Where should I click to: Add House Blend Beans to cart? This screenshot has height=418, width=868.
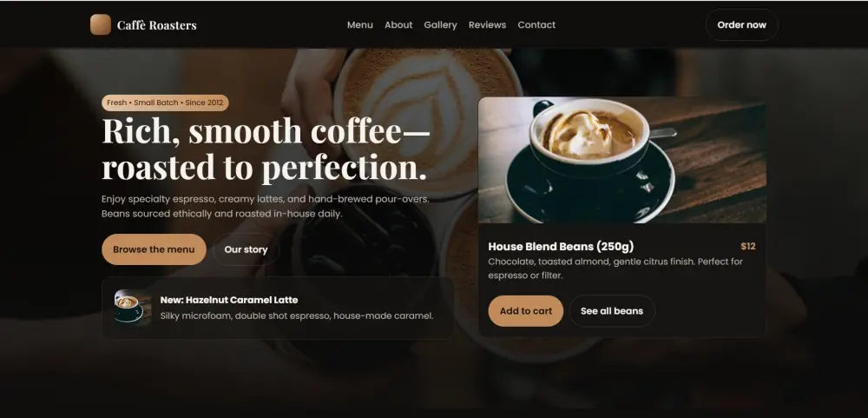526,311
